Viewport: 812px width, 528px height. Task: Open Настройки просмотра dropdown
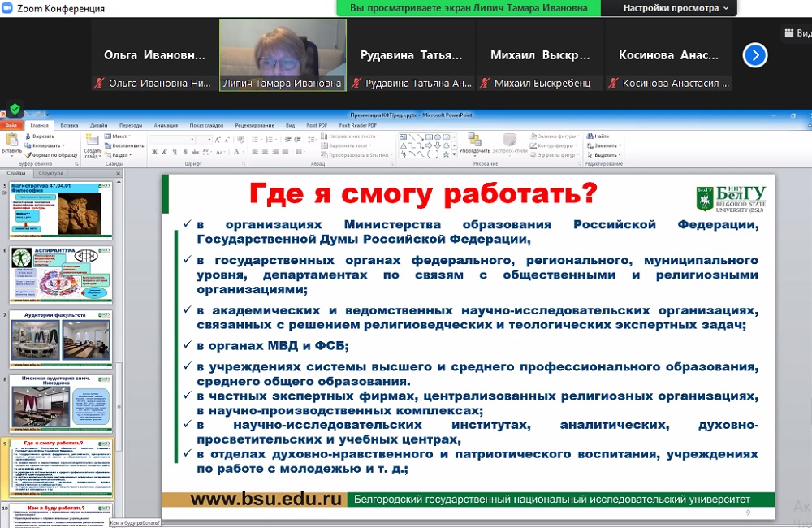click(x=676, y=8)
